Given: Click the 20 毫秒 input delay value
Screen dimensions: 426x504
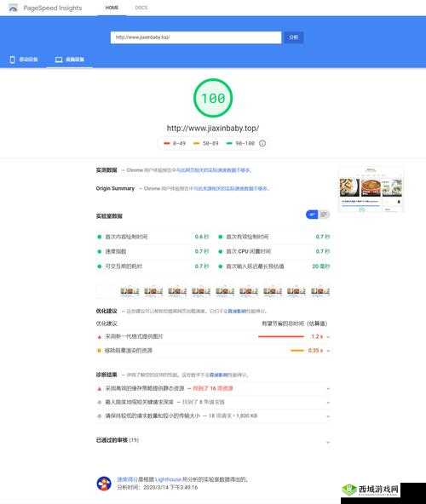Looking at the screenshot, I should pos(321,266).
